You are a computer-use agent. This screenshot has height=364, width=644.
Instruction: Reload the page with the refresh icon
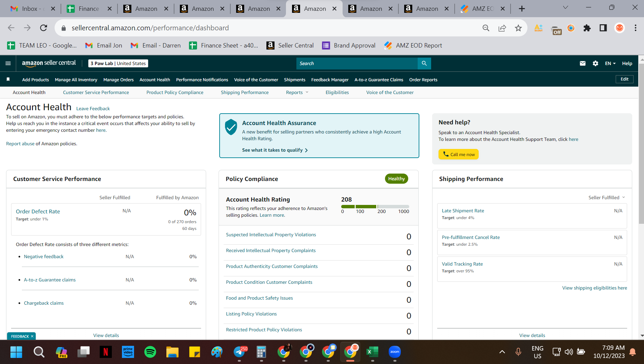(x=43, y=28)
